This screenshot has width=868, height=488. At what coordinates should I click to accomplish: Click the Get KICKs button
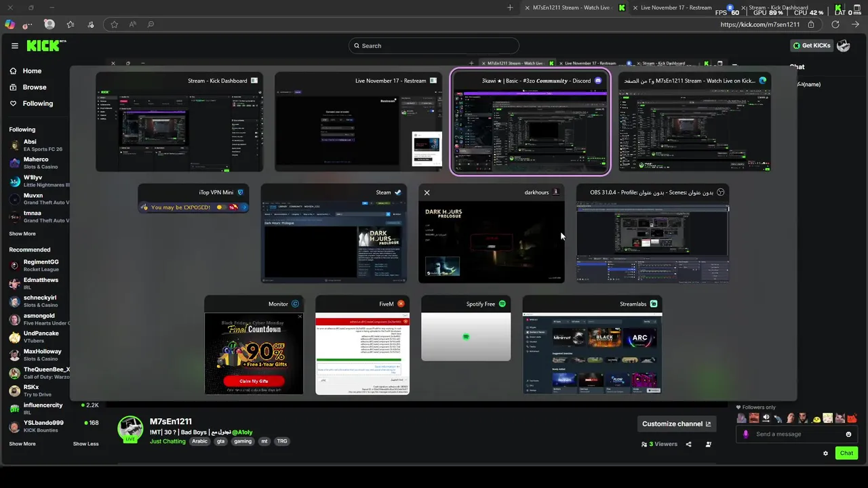(812, 45)
